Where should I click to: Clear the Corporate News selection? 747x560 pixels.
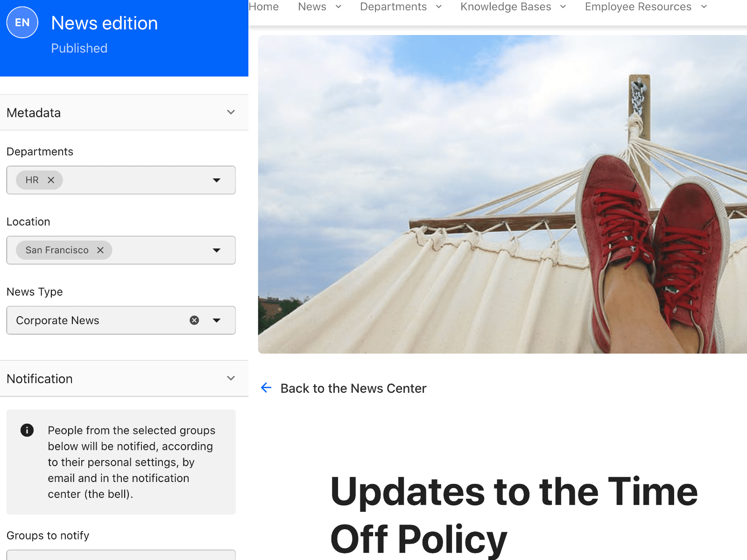(x=194, y=320)
